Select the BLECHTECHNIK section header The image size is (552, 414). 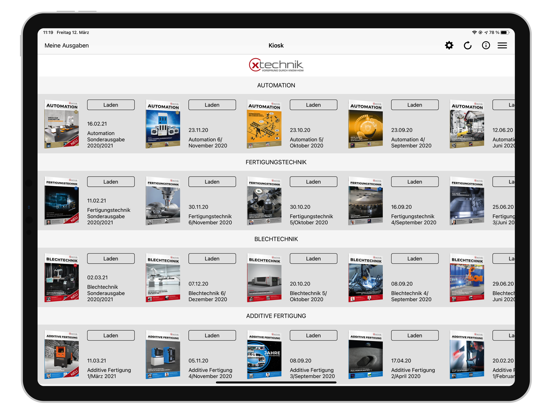point(276,239)
